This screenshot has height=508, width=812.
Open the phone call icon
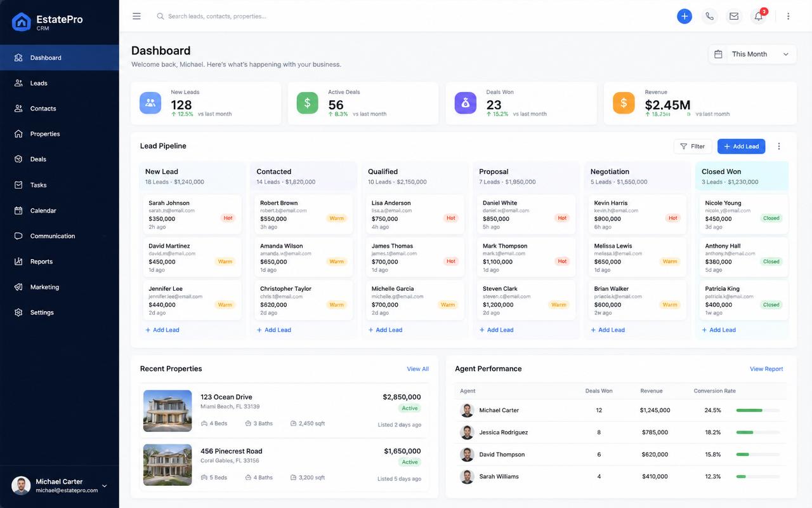tap(709, 17)
